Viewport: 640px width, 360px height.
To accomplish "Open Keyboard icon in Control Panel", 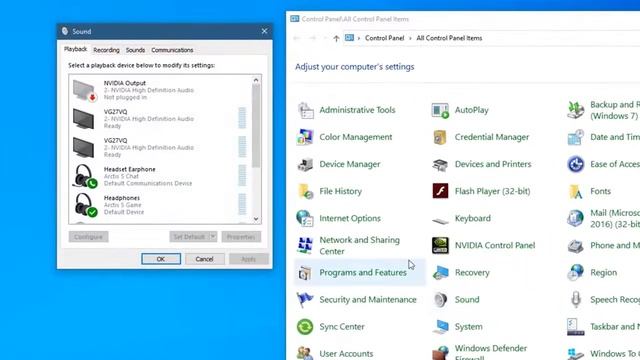I will 440,220.
